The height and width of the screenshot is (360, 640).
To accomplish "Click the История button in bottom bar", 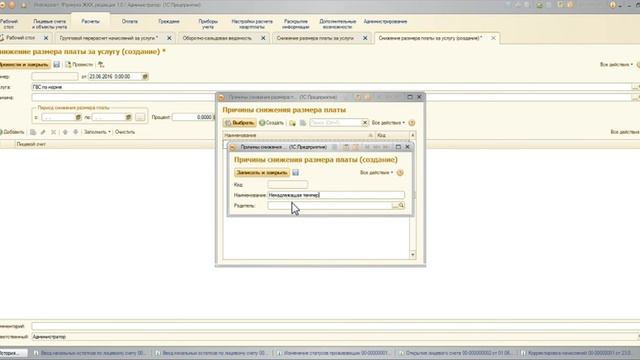I will coord(13,353).
